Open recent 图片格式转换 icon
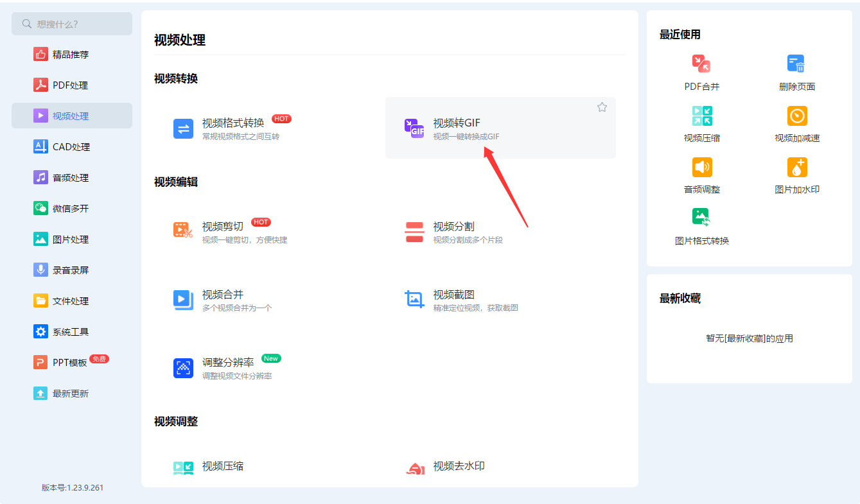The image size is (860, 504). pyautogui.click(x=701, y=218)
